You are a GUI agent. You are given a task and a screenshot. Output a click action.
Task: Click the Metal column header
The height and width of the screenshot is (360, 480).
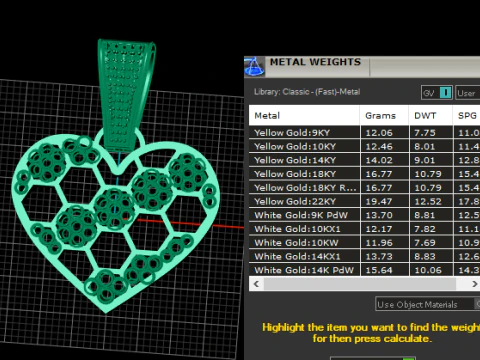click(x=304, y=116)
